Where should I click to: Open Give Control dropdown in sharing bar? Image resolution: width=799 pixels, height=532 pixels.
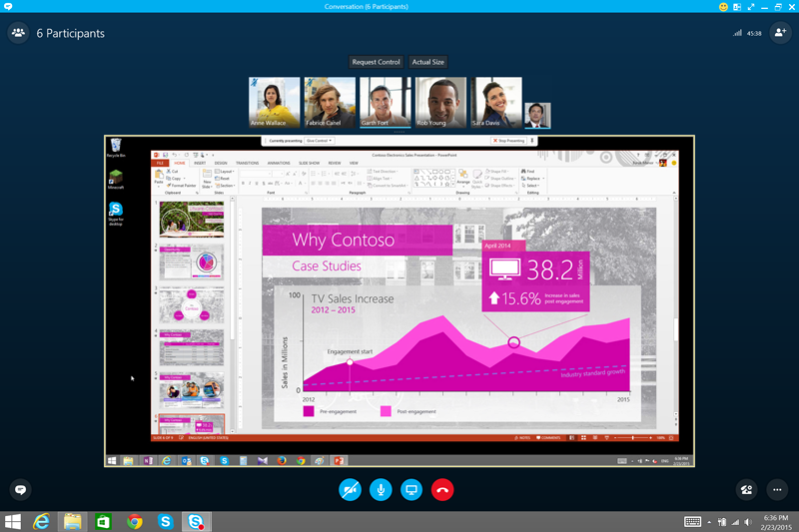click(x=320, y=141)
